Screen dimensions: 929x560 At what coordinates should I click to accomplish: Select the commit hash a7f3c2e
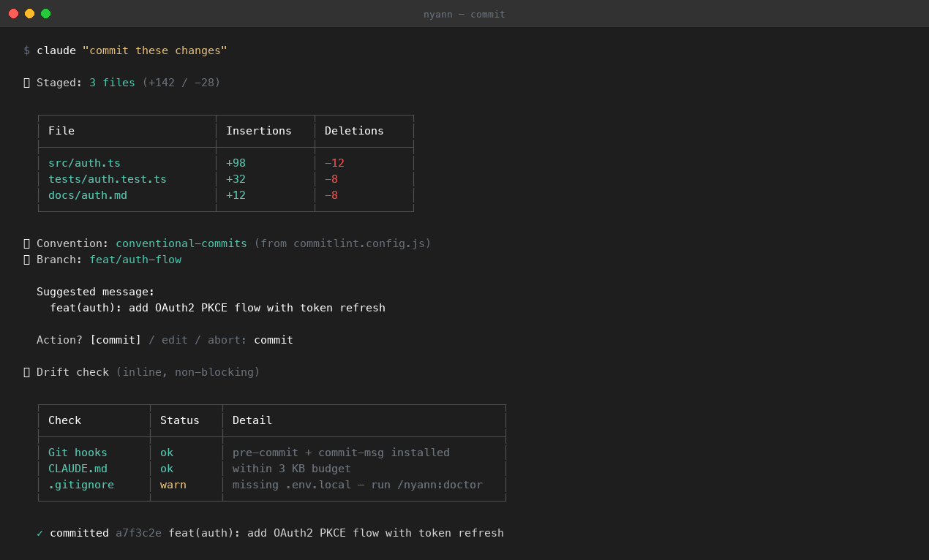pyautogui.click(x=139, y=532)
